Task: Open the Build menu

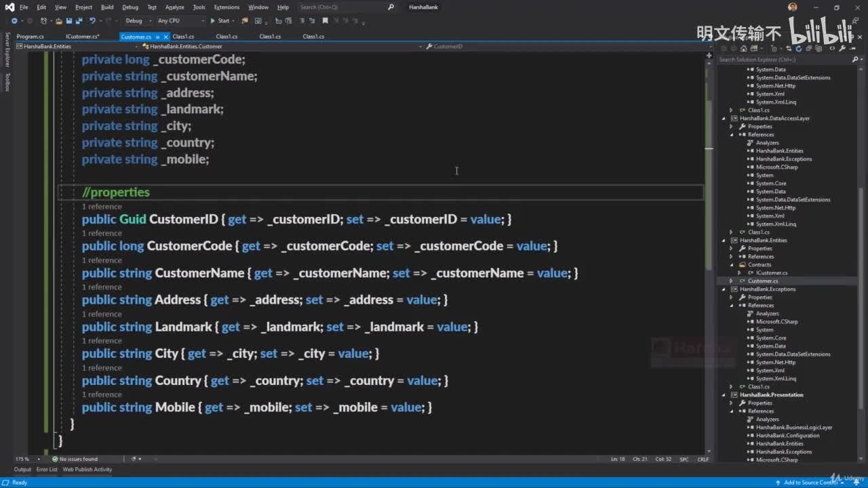Action: pyautogui.click(x=107, y=7)
